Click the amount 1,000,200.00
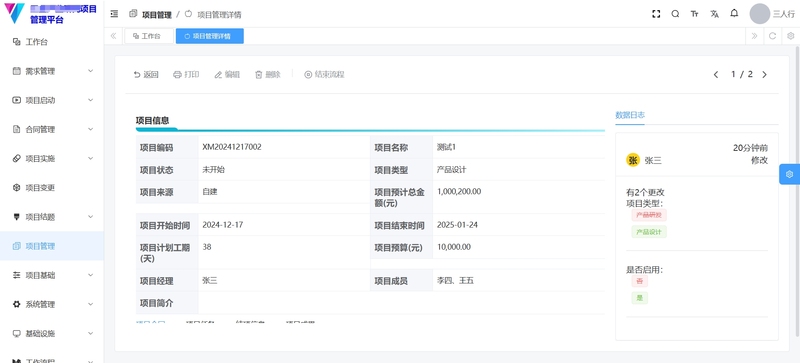 click(x=459, y=191)
